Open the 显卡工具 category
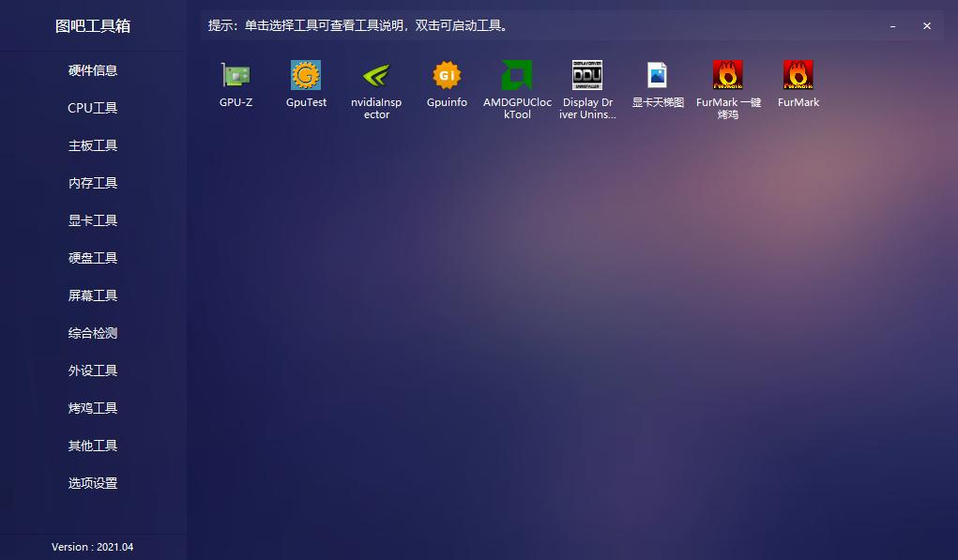This screenshot has height=560, width=958. (93, 220)
